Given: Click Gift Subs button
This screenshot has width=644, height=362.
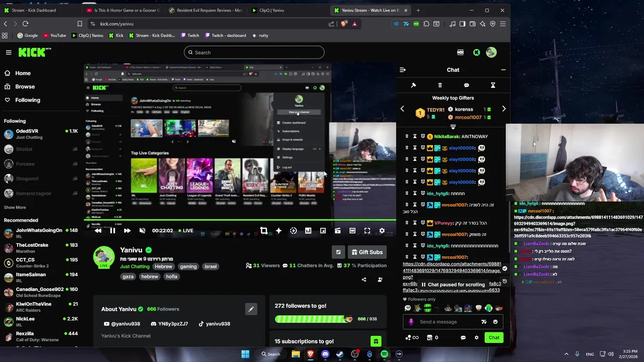Looking at the screenshot, I should pos(367,252).
